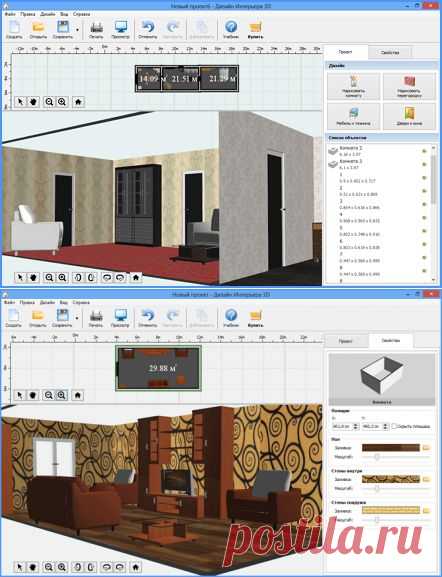
Task: Select arrow tool on the three-room 2D plan
Action: point(21,102)
